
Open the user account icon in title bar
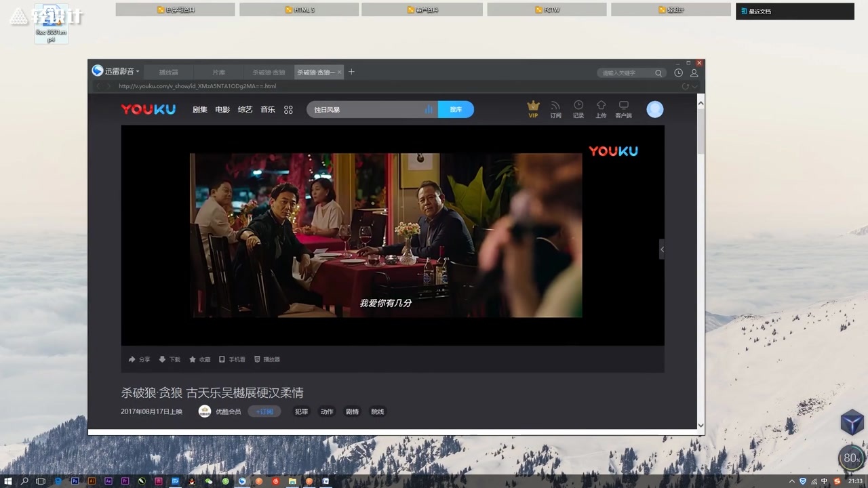(x=694, y=73)
